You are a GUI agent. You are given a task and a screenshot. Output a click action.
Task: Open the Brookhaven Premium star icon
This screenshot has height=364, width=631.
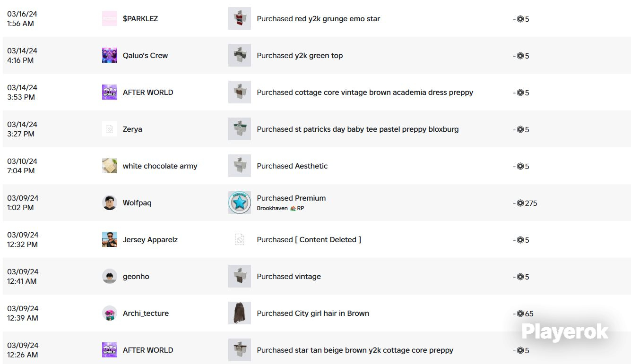click(x=240, y=203)
